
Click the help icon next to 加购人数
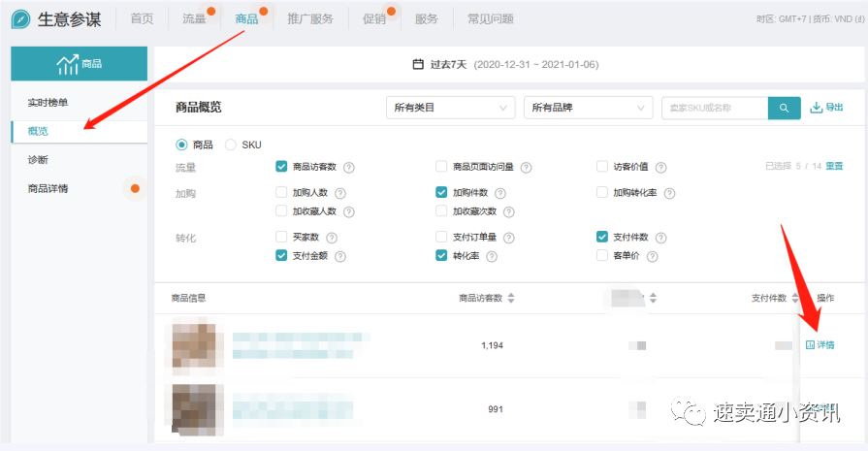tap(340, 193)
